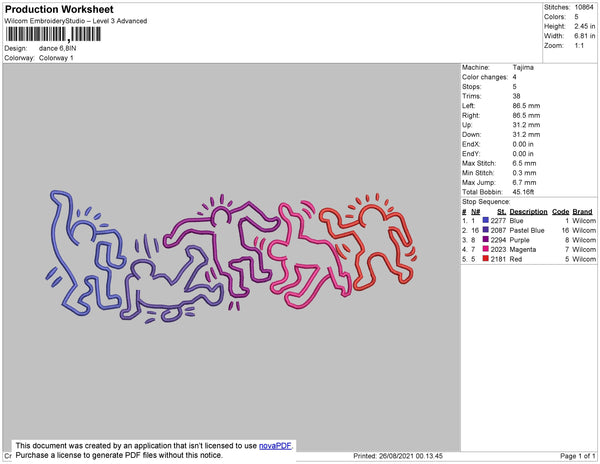Click the 'St.' column header
Viewport: 600px width, 464px height.
pyautogui.click(x=502, y=212)
